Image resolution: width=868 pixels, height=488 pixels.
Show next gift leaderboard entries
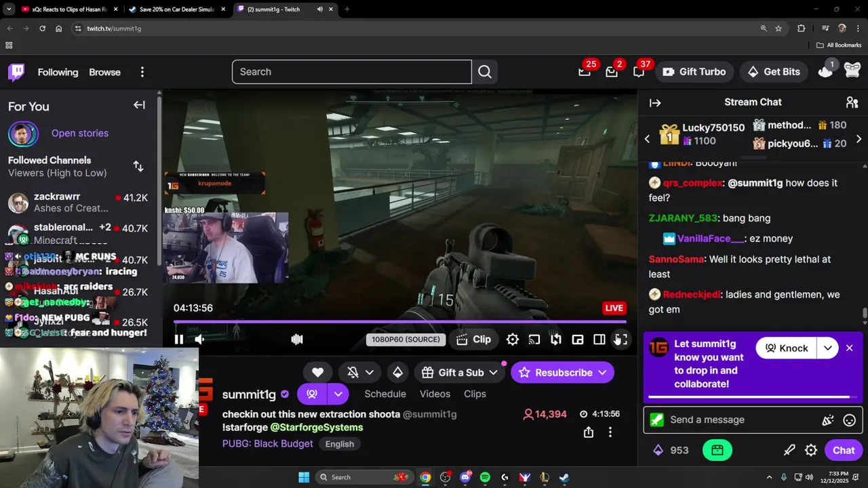tap(859, 139)
